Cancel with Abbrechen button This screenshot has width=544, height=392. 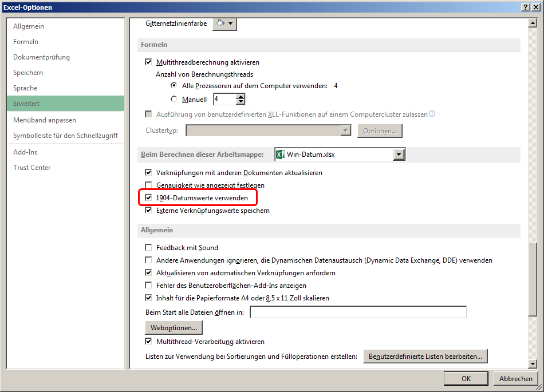(x=515, y=378)
